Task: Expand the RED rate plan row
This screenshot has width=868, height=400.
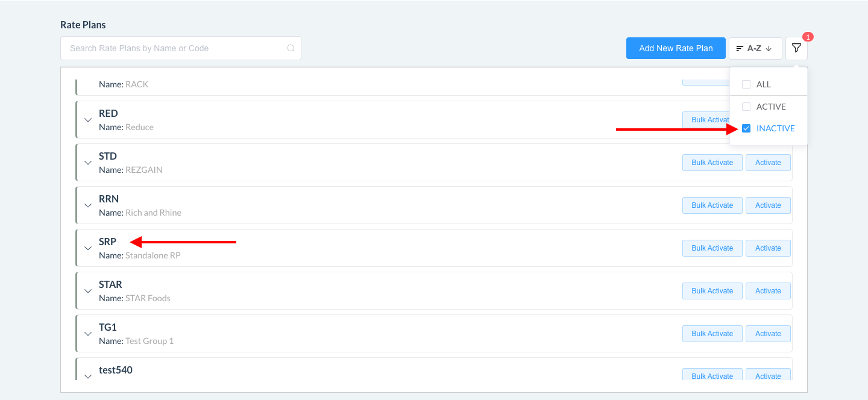Action: click(x=88, y=120)
